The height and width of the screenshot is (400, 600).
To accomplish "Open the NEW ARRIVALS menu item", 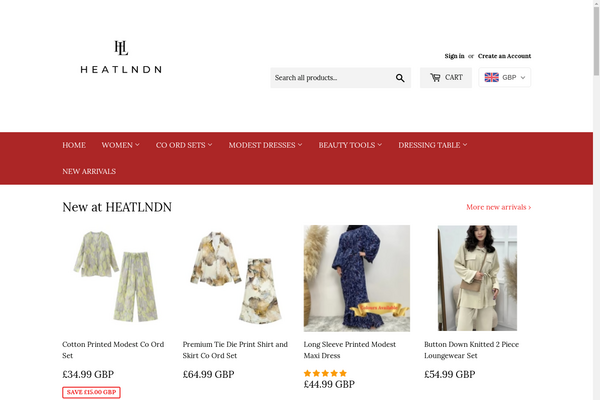I will [89, 171].
